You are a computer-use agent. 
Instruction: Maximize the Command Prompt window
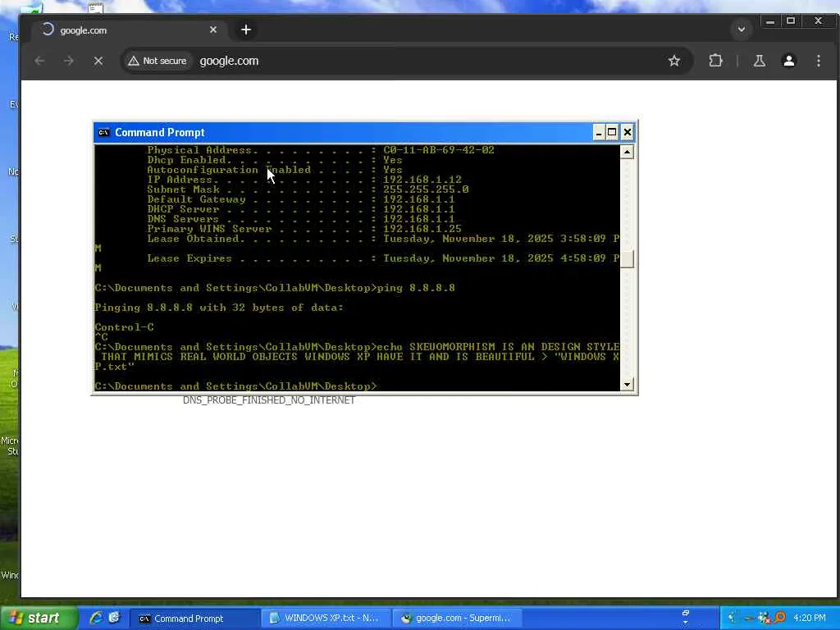coord(612,132)
